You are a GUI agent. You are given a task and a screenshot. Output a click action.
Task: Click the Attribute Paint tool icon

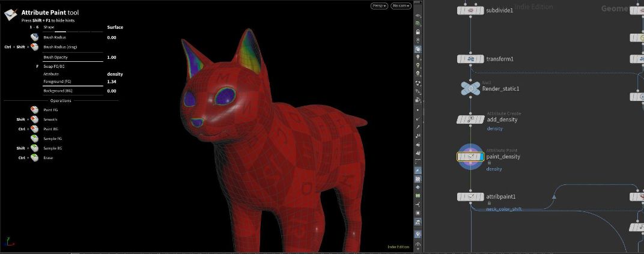(x=11, y=14)
